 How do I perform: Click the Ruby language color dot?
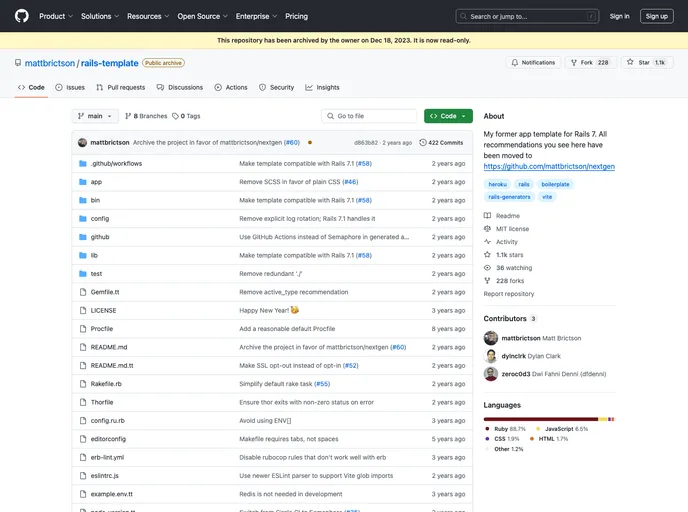[x=487, y=429]
